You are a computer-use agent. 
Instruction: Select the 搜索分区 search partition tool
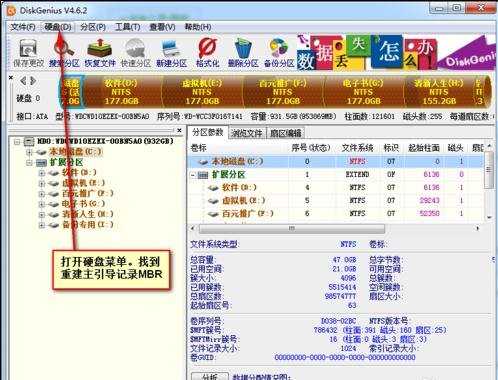[x=64, y=53]
